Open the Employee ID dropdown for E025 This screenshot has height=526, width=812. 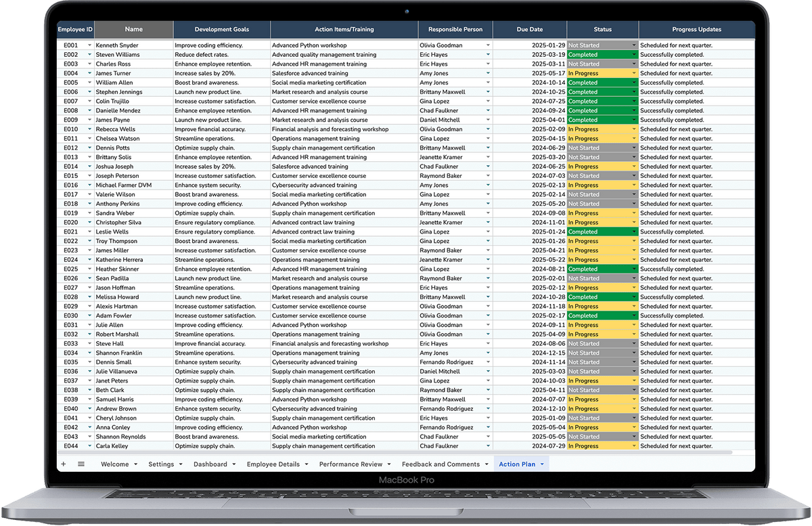click(x=89, y=269)
